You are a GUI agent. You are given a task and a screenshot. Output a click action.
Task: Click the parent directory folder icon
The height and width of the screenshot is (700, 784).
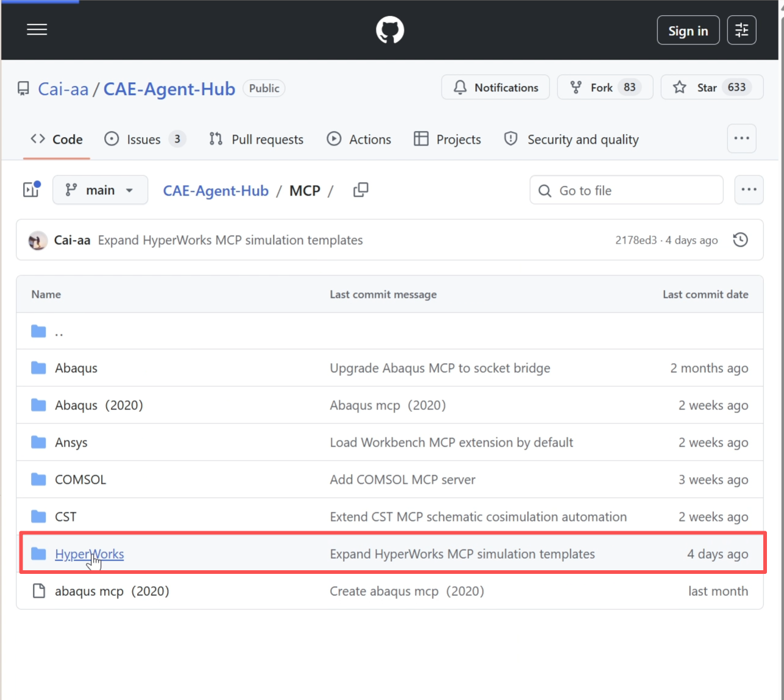click(x=39, y=331)
